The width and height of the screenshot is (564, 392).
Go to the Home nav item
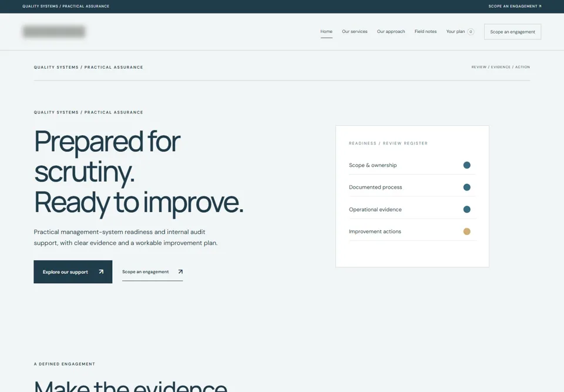click(326, 32)
